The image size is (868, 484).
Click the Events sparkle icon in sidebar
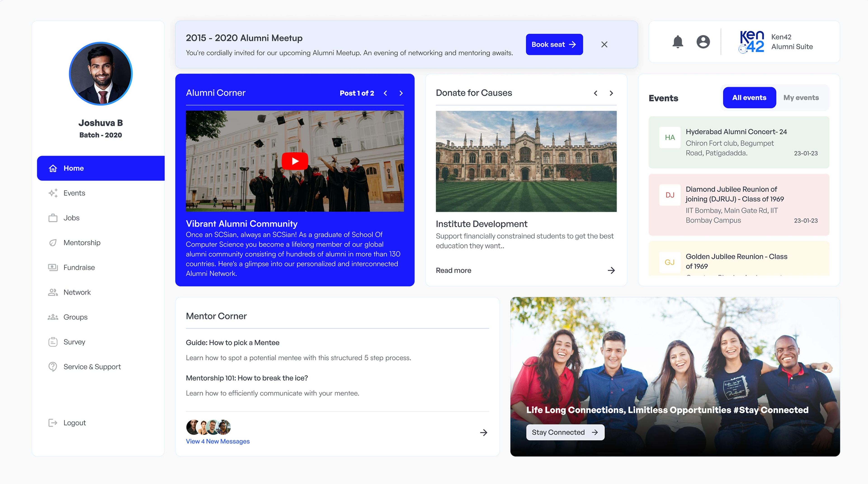pos(53,193)
